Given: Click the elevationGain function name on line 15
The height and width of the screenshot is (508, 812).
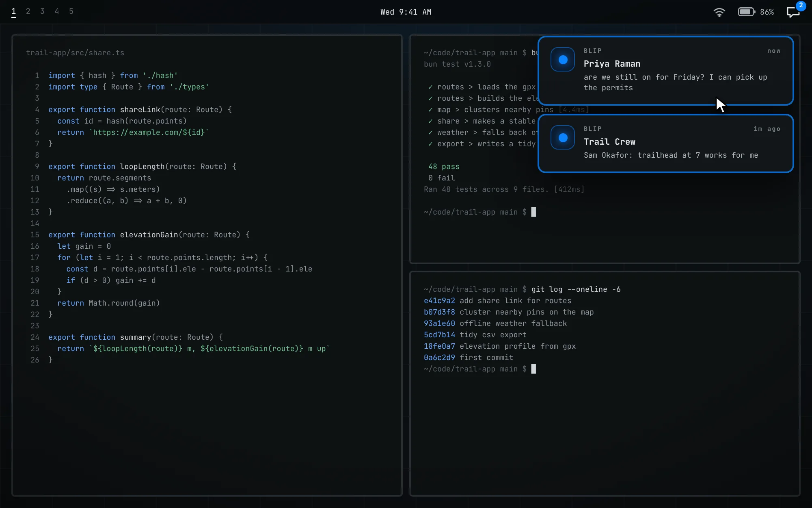Looking at the screenshot, I should 149,235.
